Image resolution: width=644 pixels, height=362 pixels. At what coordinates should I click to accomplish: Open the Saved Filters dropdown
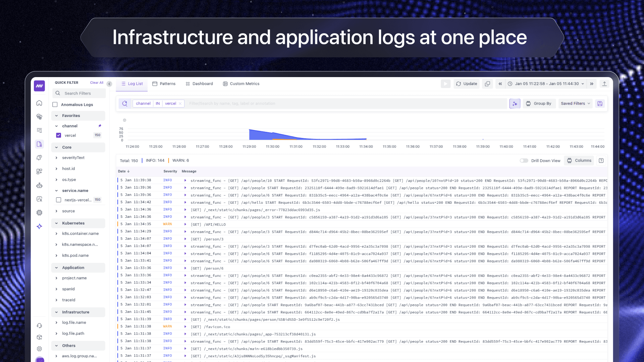[575, 104]
